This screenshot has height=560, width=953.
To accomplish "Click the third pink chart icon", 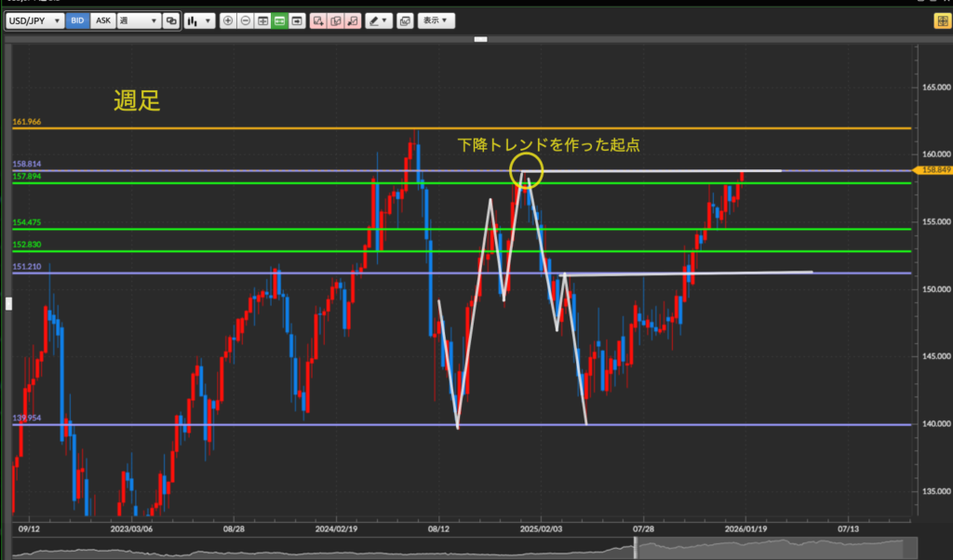I will 353,20.
